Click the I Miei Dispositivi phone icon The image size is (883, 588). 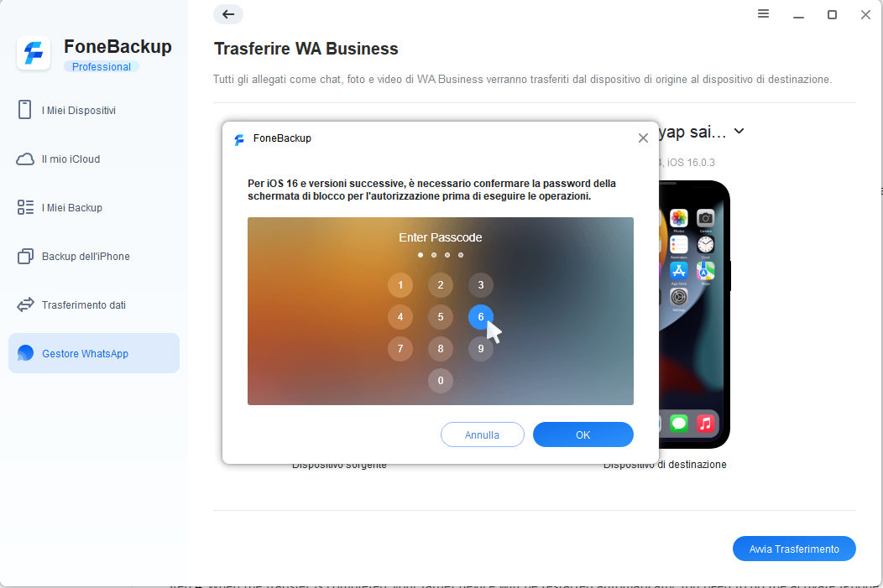(25, 110)
